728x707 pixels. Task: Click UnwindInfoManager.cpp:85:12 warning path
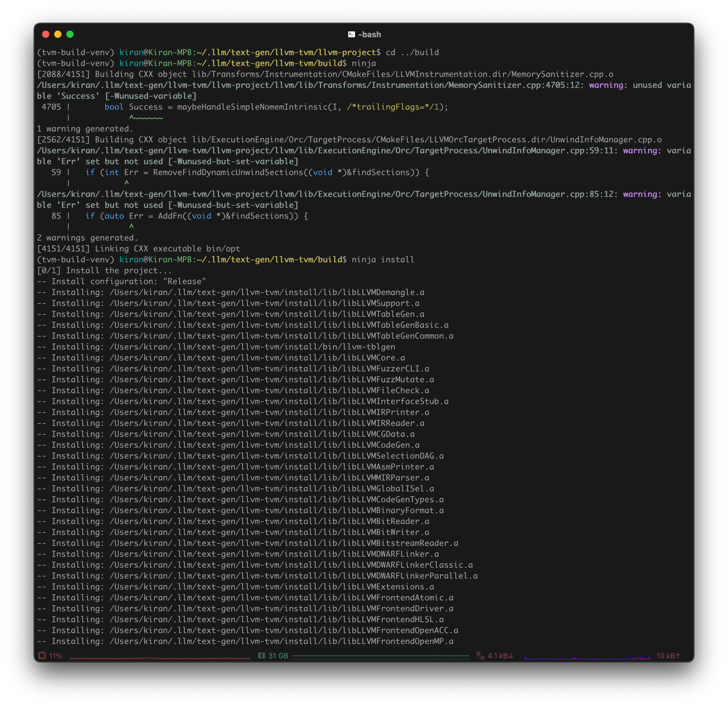click(327, 194)
